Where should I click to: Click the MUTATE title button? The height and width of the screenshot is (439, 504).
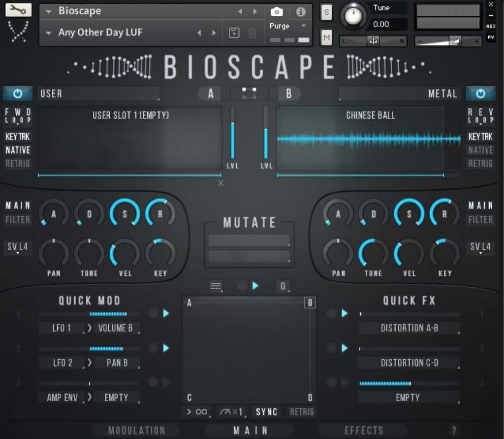250,222
